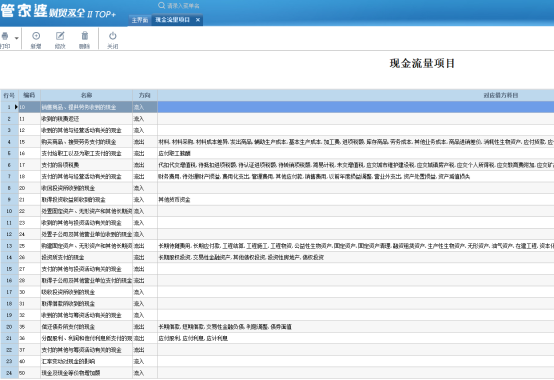
Task: Click the 行号 column header
Action: [9, 95]
